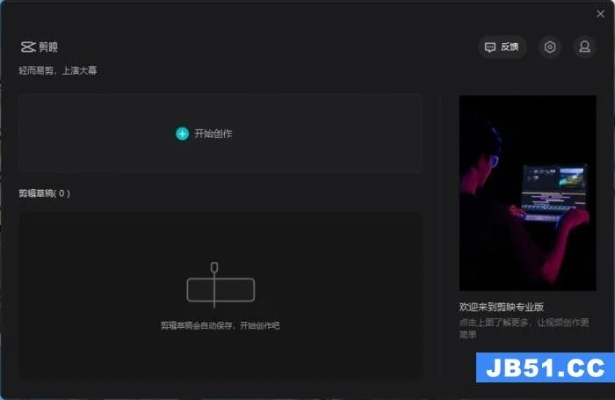This screenshot has width=615, height=400.
Task: Click the JB51.CC watermark badge
Action: click(x=544, y=368)
